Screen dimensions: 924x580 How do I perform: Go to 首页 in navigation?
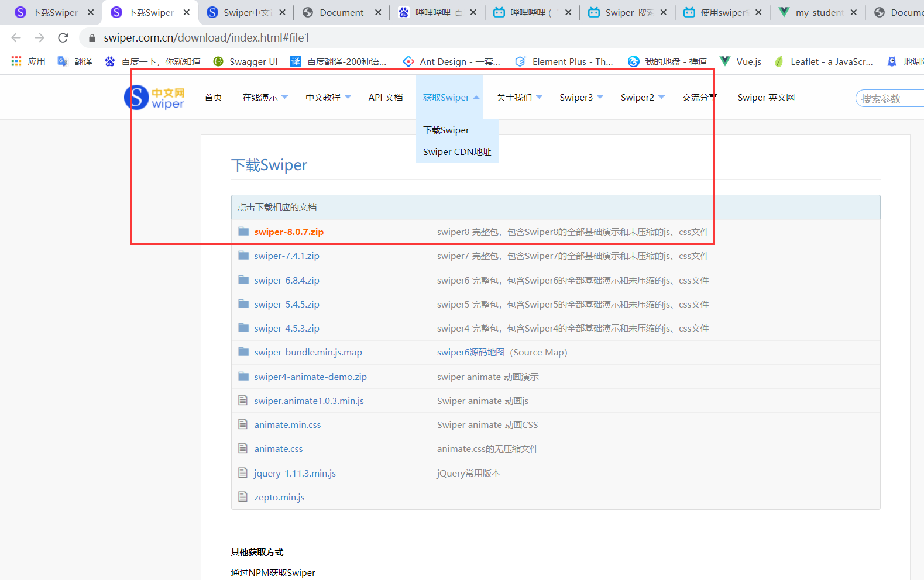tap(214, 98)
